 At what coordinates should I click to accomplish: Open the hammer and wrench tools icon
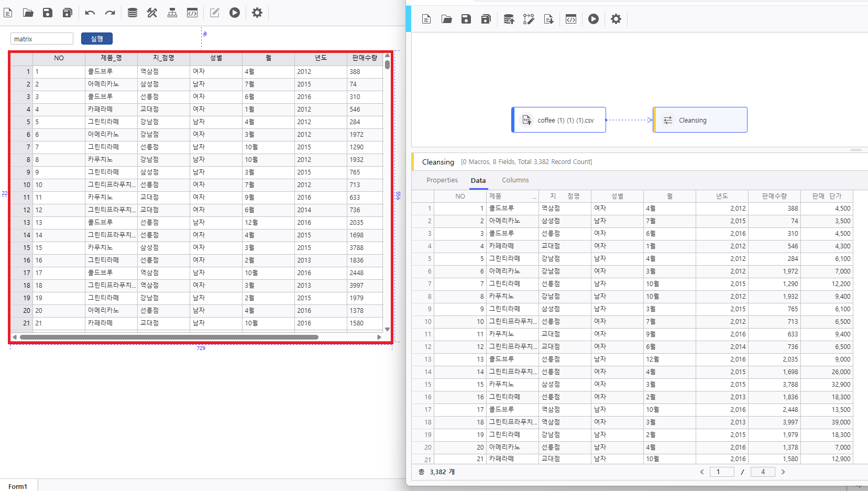point(152,13)
